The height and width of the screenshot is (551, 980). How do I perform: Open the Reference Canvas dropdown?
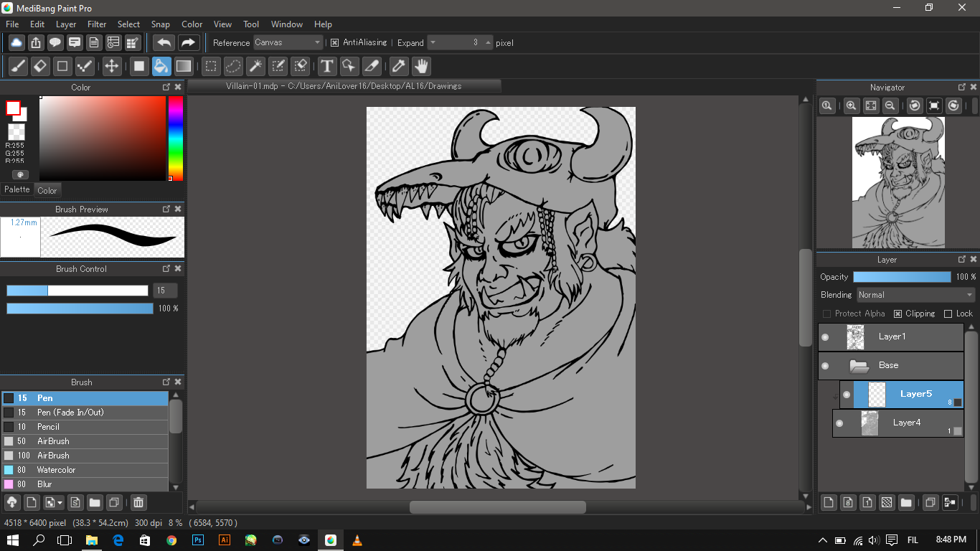click(x=288, y=42)
